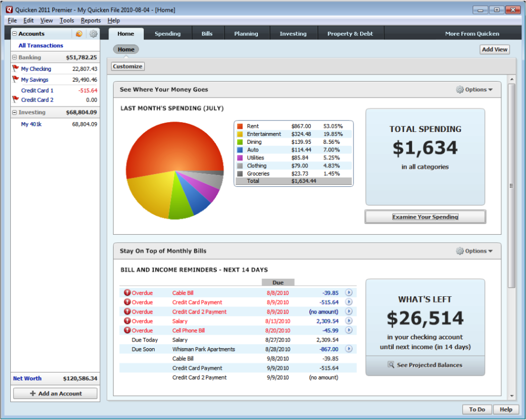Click the orange Rent legend swatch
Screen dimensions: 526x420
click(x=240, y=126)
